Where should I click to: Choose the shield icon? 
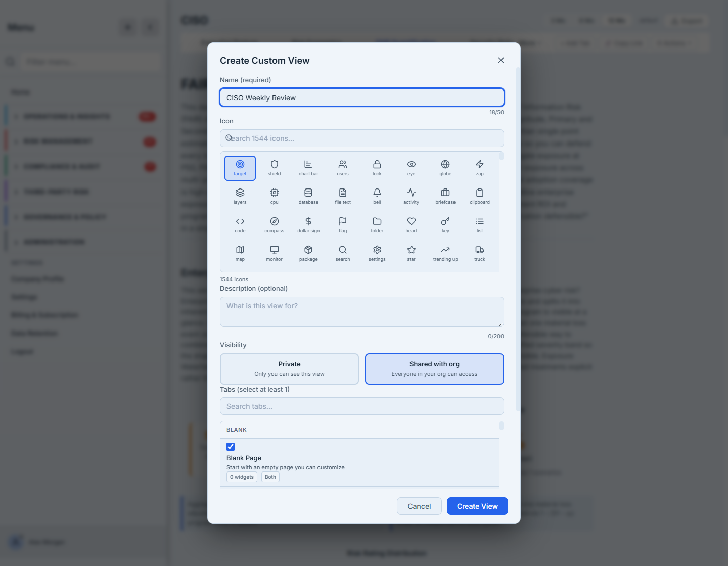[x=275, y=168]
